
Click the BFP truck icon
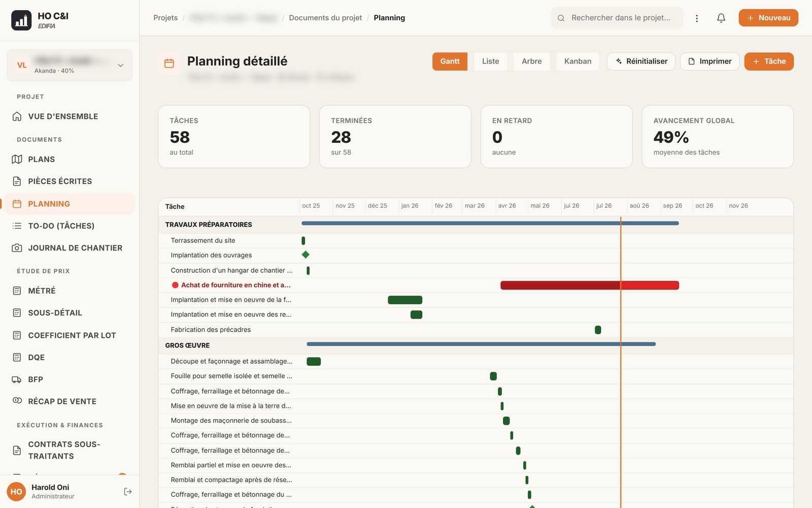(17, 379)
